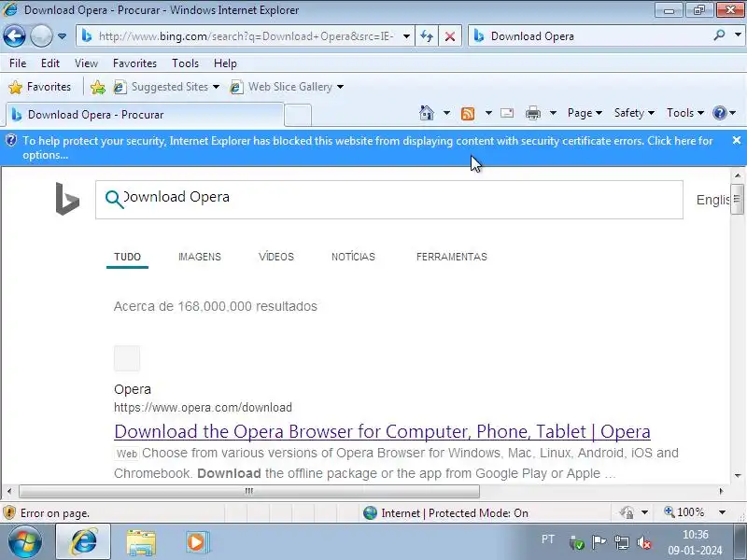Image resolution: width=747 pixels, height=560 pixels.
Task: Click the magnifier search icon in toolbar search box
Action: 719,35
